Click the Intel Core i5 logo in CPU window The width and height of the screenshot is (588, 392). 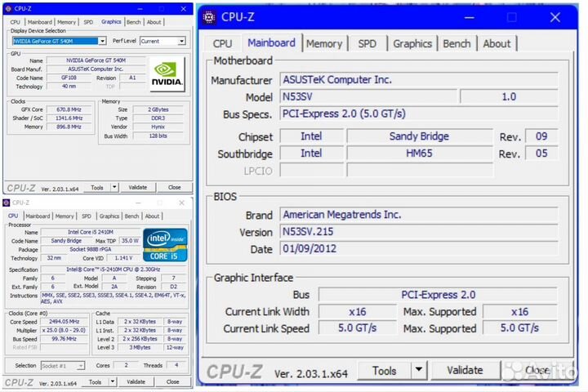(165, 245)
